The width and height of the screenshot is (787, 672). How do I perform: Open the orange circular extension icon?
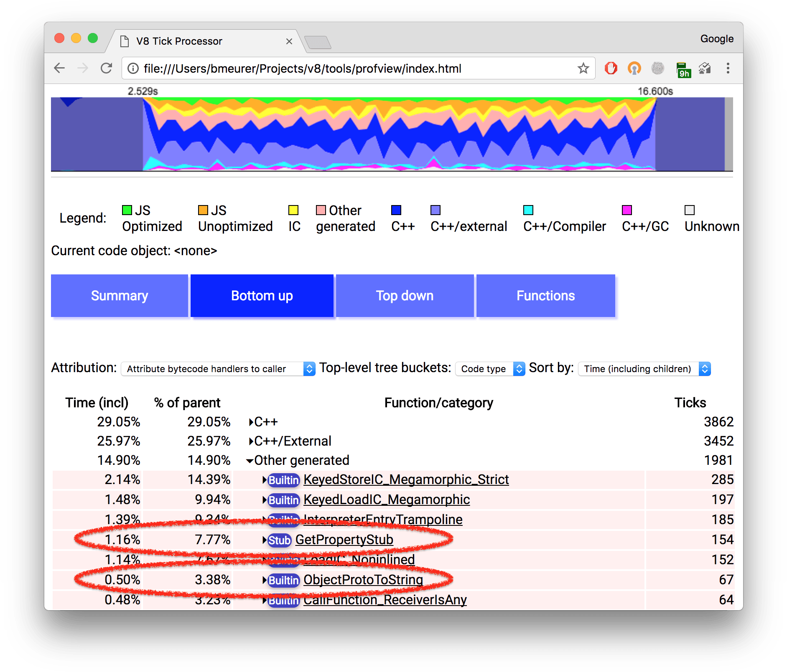click(x=634, y=68)
